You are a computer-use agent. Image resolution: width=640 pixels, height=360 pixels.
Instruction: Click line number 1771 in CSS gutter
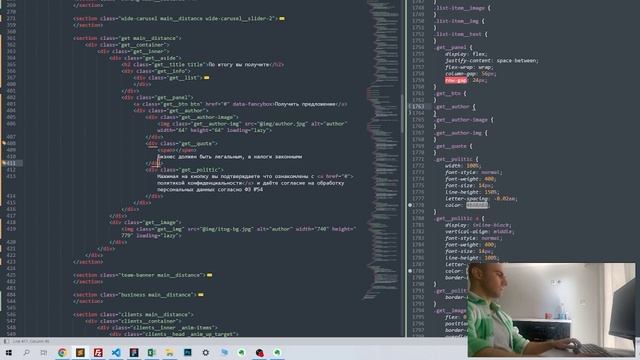point(418,160)
